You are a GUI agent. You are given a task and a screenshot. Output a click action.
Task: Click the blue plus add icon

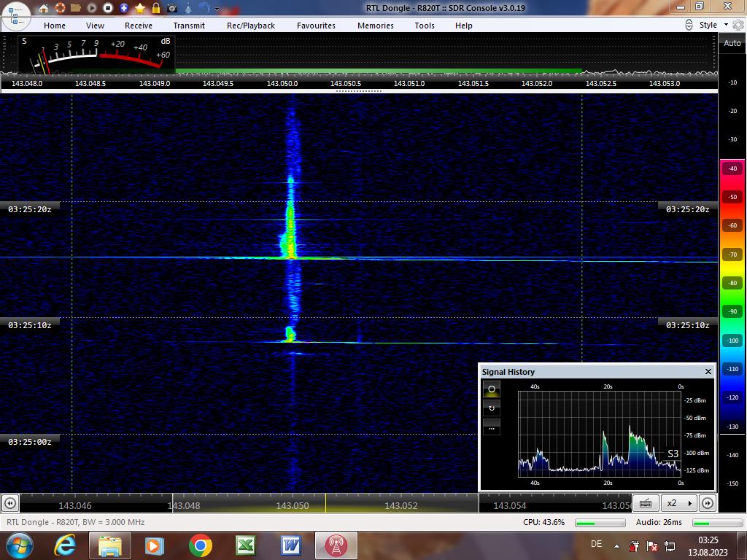124,7
